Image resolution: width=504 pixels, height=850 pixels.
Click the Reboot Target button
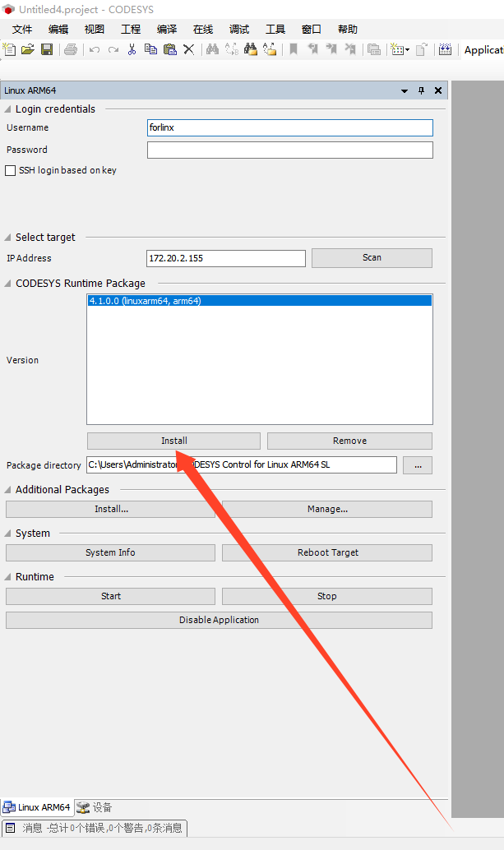pos(327,552)
